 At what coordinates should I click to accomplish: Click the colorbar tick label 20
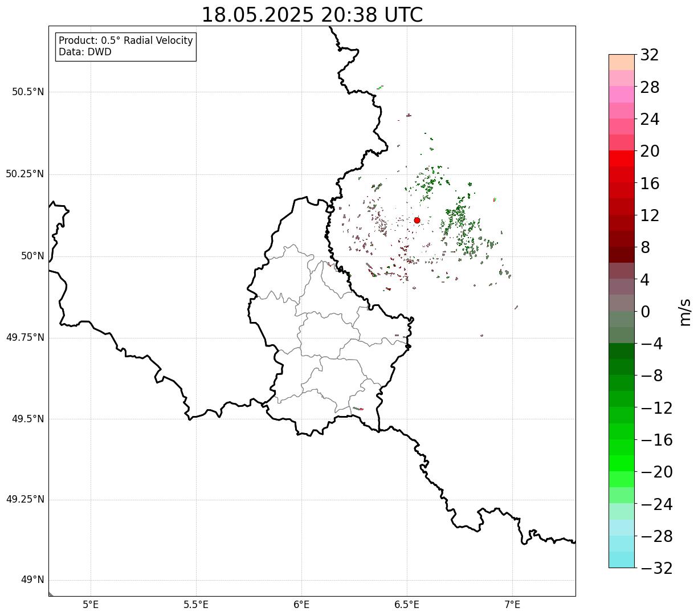[x=650, y=152]
